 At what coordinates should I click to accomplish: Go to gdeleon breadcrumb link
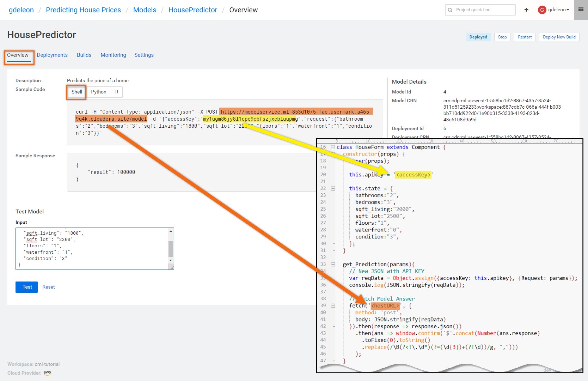tap(21, 10)
